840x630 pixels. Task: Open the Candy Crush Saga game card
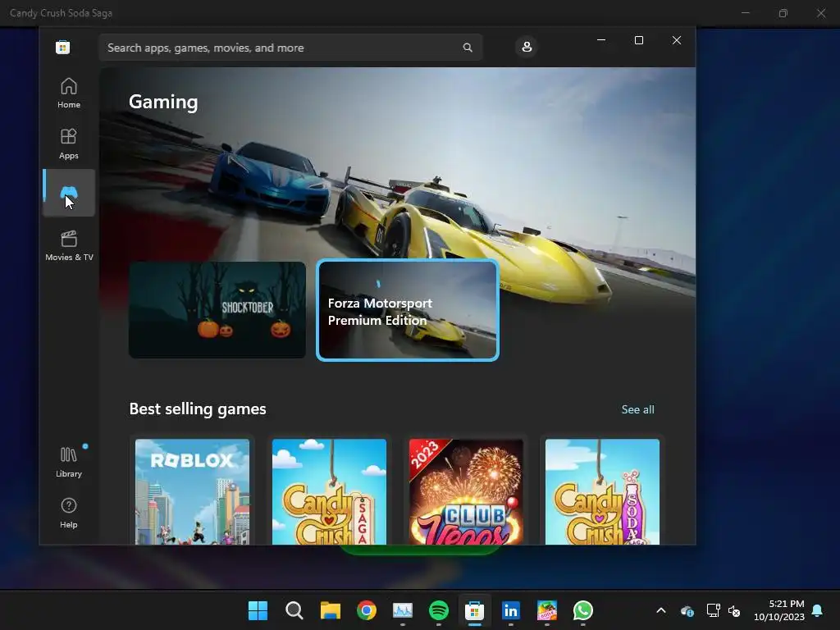click(x=329, y=492)
